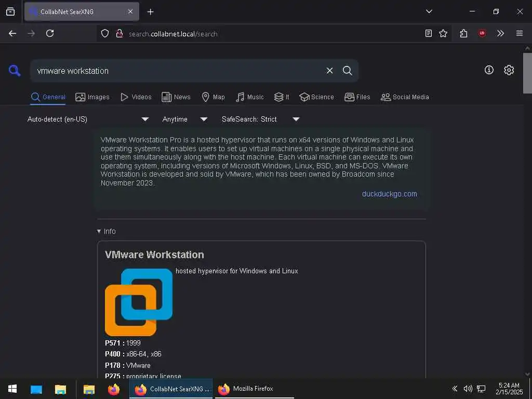Open the tracking protection shield icon
Viewport: 532px width, 399px height.
[105, 33]
